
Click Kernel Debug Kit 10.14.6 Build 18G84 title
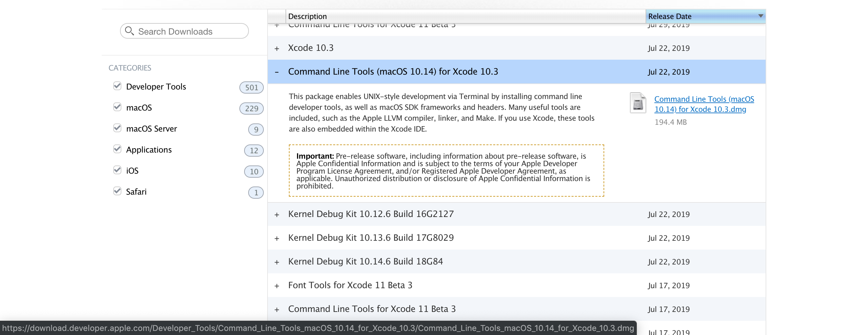click(366, 261)
